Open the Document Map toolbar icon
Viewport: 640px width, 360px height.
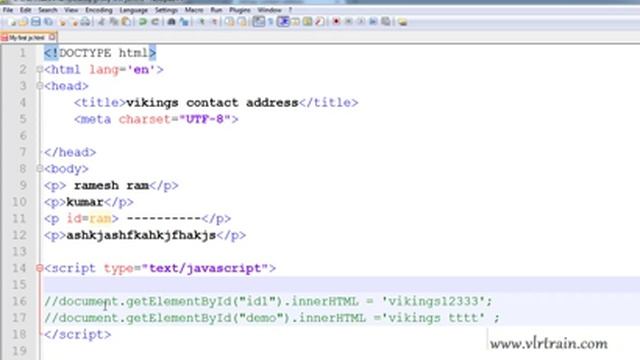[307, 22]
